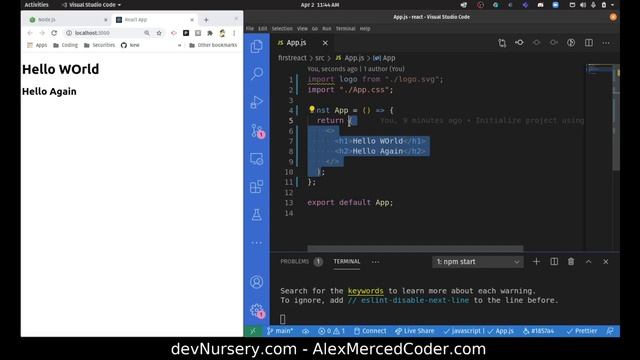Select the React App browser tab
Image resolution: width=640 pixels, height=360 pixels.
pyautogui.click(x=154, y=20)
